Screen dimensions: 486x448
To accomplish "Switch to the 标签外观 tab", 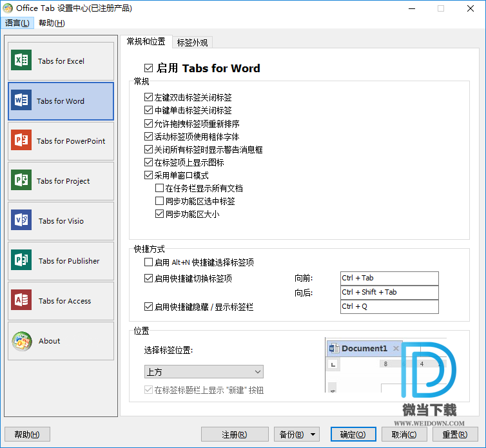I will pos(192,43).
